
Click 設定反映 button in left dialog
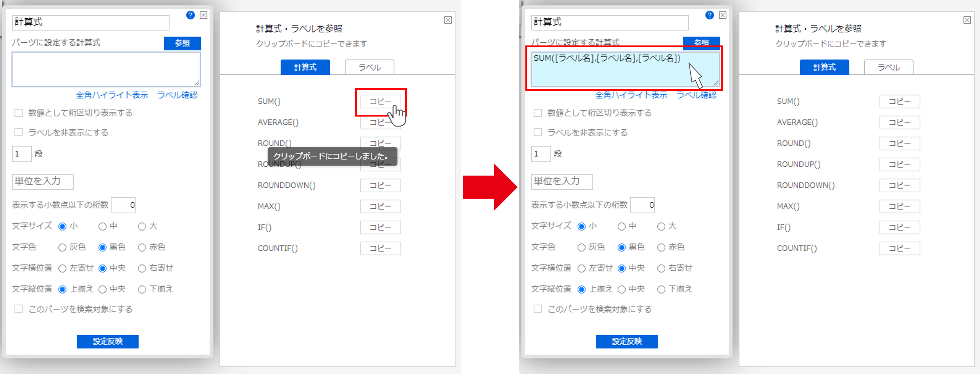pos(108,341)
